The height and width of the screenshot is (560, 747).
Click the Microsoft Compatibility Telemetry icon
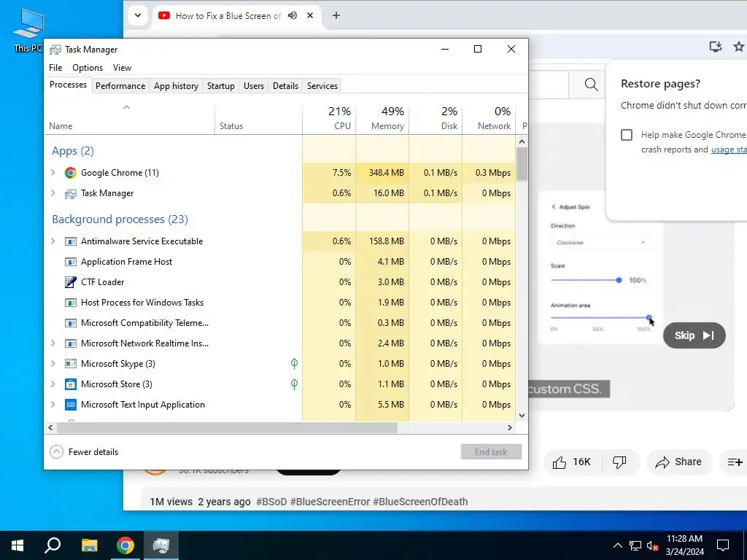71,323
